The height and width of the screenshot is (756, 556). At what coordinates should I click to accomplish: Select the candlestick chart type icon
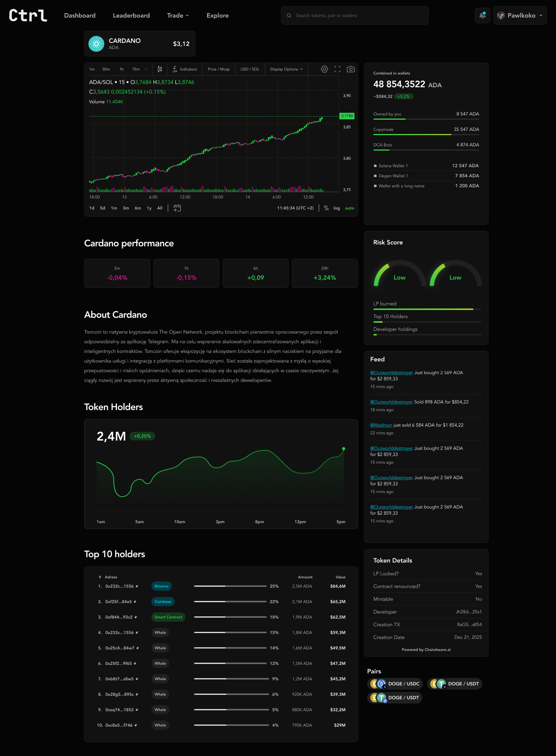point(160,69)
